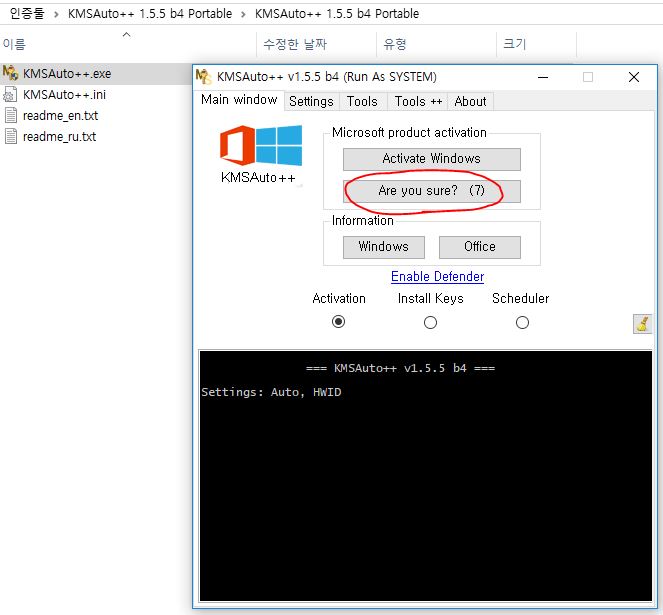Expand the chevron before the last breadcrumb segment
This screenshot has height=615, width=663.
[243, 14]
